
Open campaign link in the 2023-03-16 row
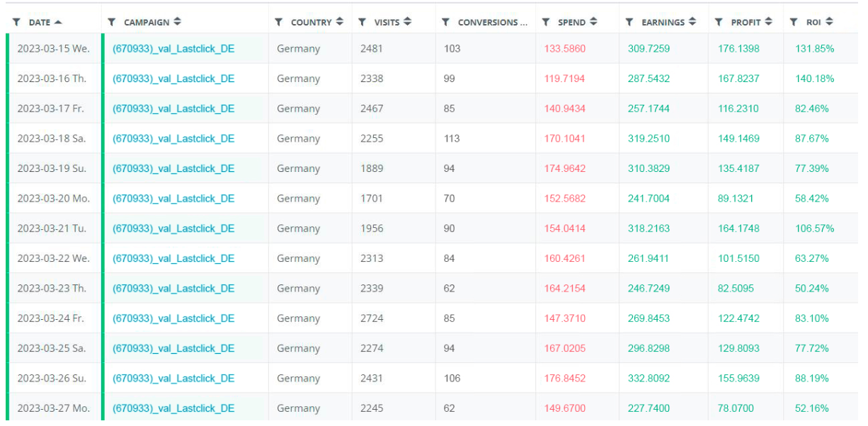pos(173,79)
